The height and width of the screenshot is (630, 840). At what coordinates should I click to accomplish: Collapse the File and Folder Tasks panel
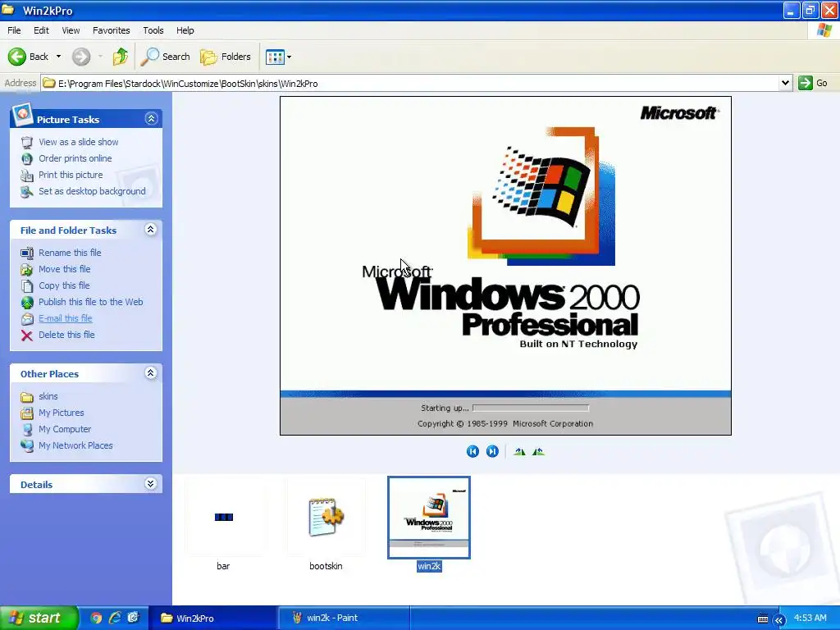point(151,230)
